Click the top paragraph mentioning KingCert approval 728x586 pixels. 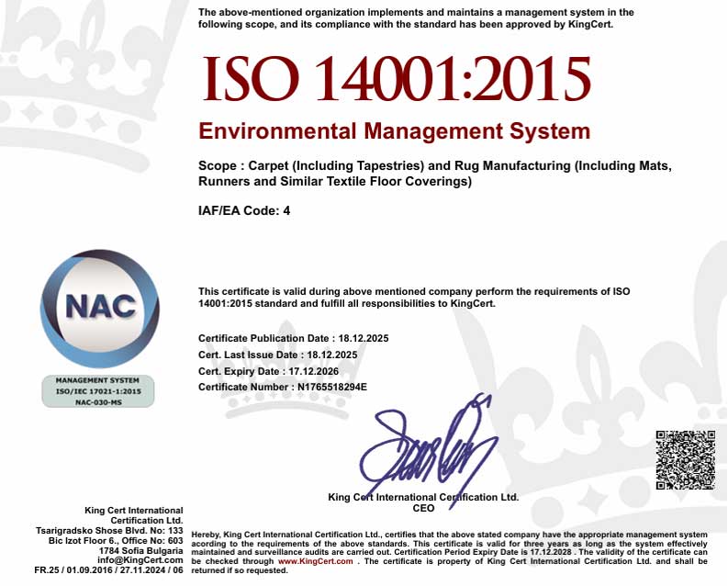416,18
